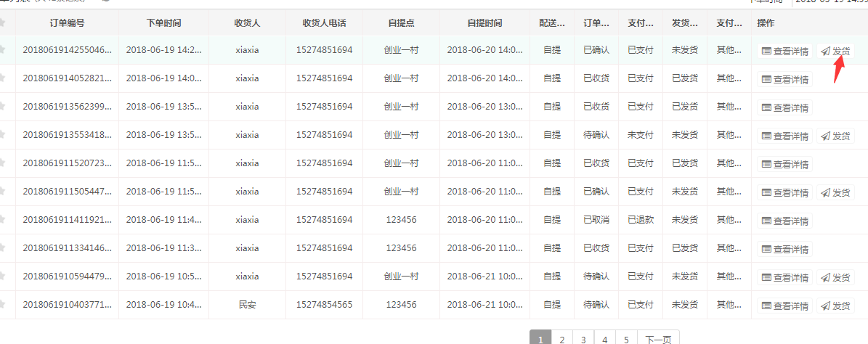Click the 自提时间 column header
Viewport: 868px width, 344px height.
tap(484, 23)
